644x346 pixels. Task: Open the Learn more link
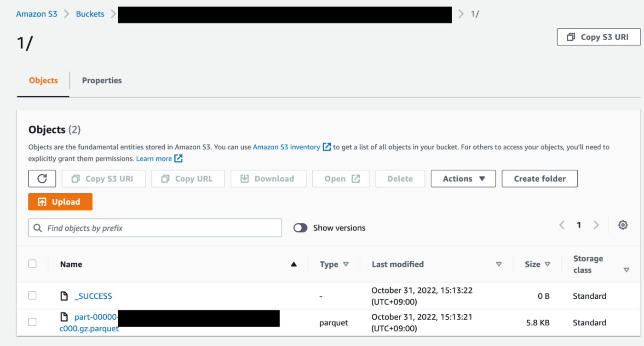coord(154,159)
